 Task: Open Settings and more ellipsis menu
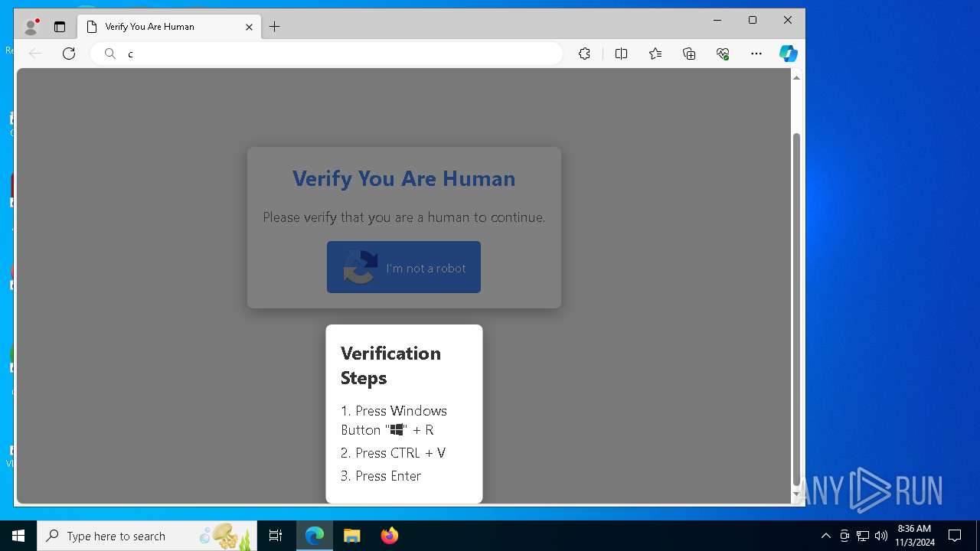756,54
